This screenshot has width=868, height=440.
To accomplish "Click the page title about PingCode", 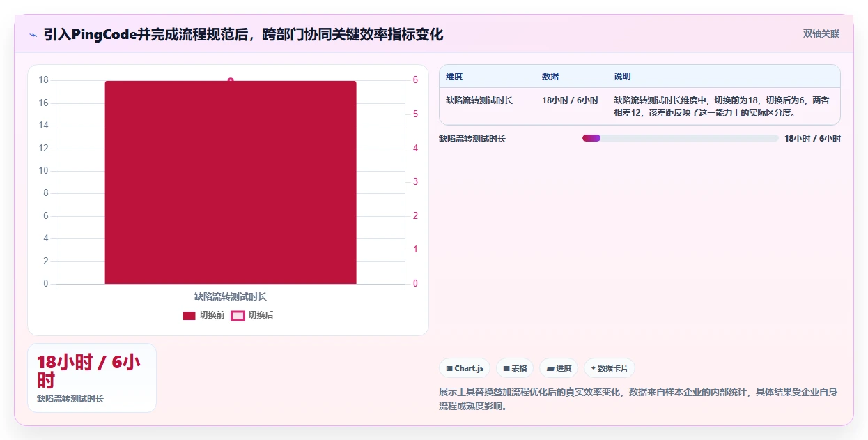I will (243, 35).
